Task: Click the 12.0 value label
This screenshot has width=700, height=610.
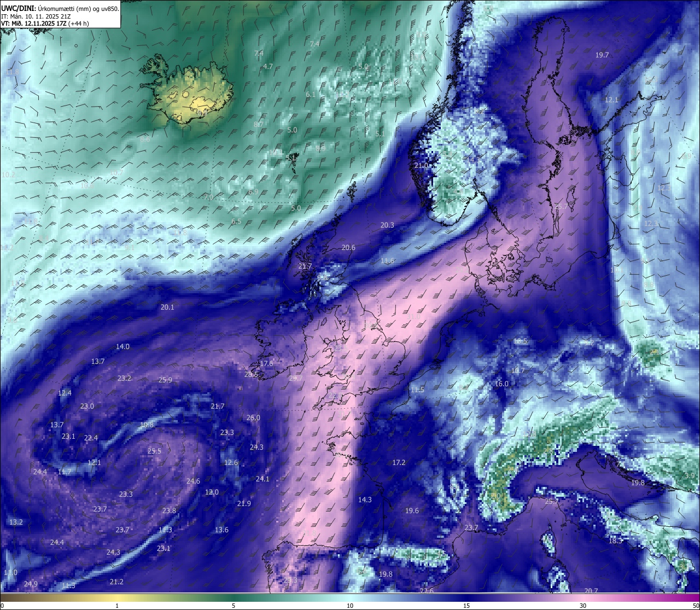Action: click(x=212, y=492)
